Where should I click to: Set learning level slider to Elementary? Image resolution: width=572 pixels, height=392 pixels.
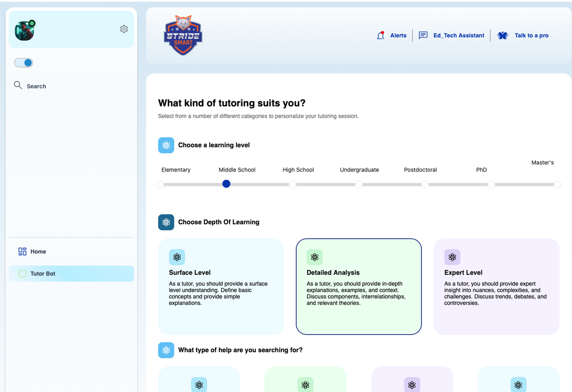click(160, 184)
